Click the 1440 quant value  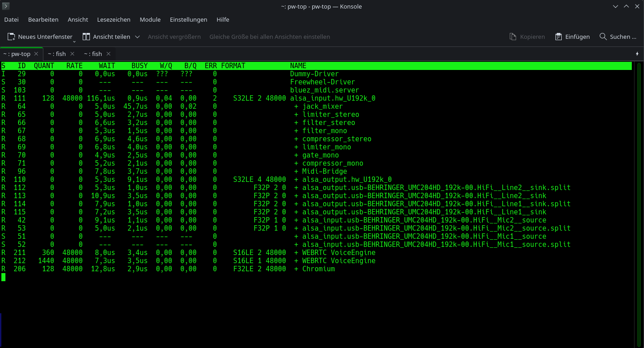[x=46, y=261]
